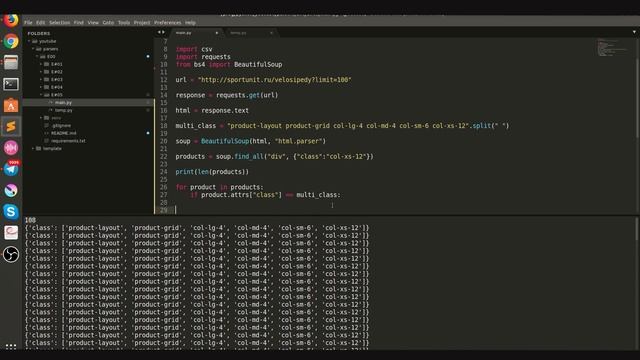This screenshot has height=360, width=640.
Task: Close the temp.py tab
Action: point(271,33)
